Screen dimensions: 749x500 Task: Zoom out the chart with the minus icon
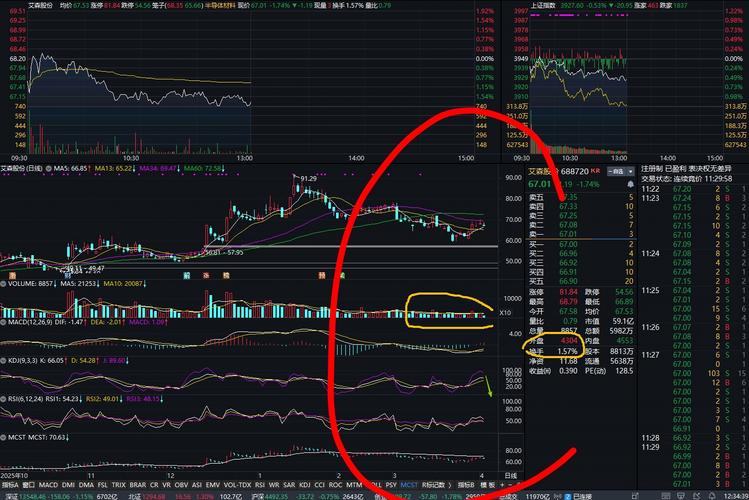[510, 485]
